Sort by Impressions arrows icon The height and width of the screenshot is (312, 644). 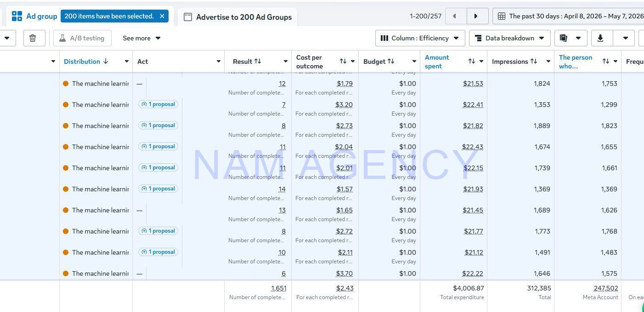[534, 61]
